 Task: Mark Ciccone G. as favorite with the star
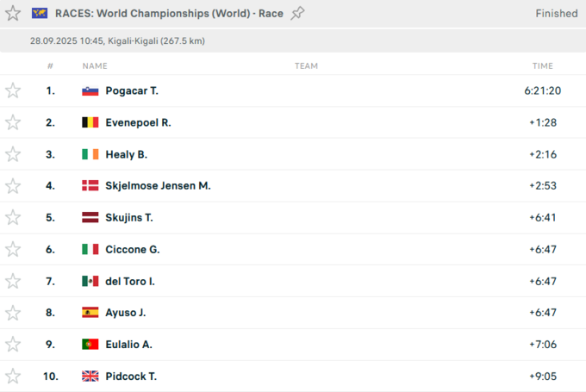(13, 249)
